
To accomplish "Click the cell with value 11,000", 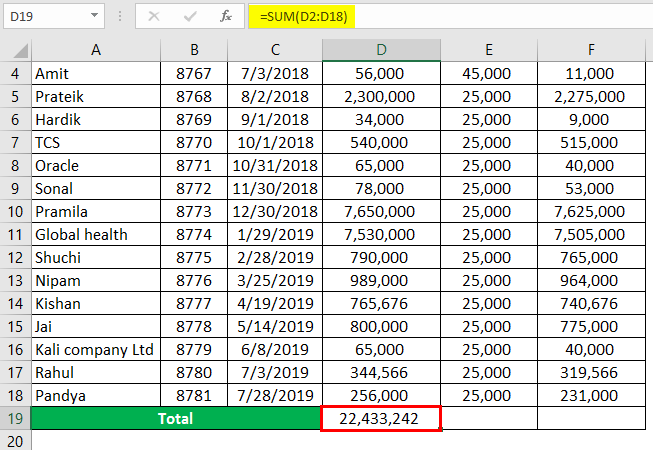I will (591, 74).
